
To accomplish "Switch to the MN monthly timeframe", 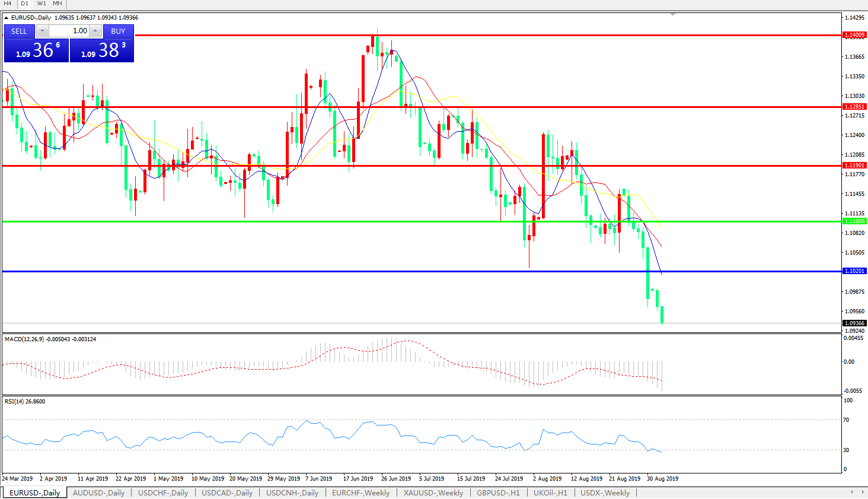I will (58, 4).
